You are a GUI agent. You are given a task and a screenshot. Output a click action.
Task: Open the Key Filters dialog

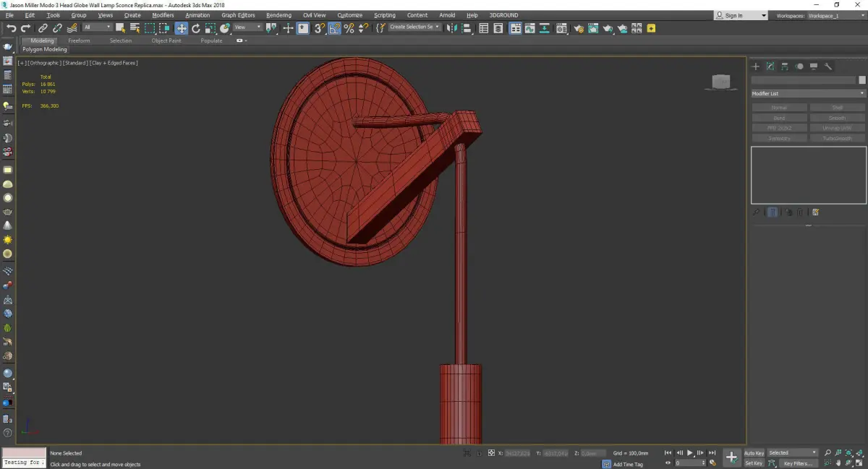coord(798,463)
